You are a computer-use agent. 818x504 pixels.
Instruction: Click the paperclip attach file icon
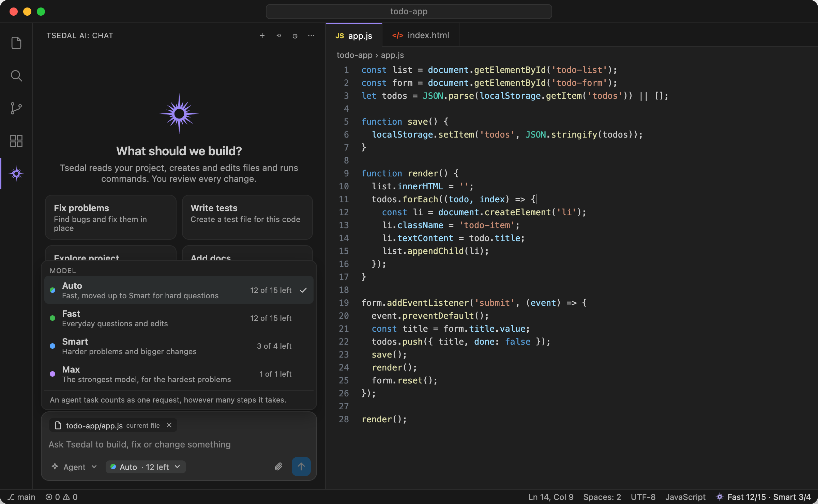[x=278, y=467]
